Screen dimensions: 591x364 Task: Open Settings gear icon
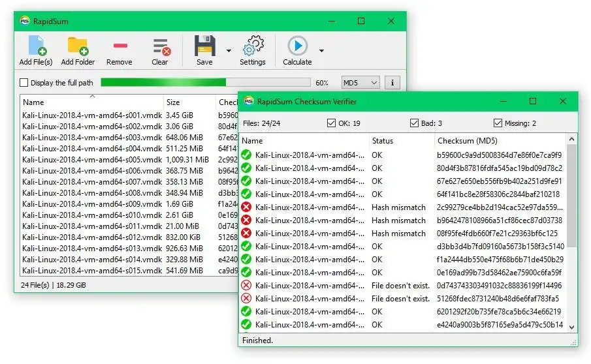click(253, 46)
